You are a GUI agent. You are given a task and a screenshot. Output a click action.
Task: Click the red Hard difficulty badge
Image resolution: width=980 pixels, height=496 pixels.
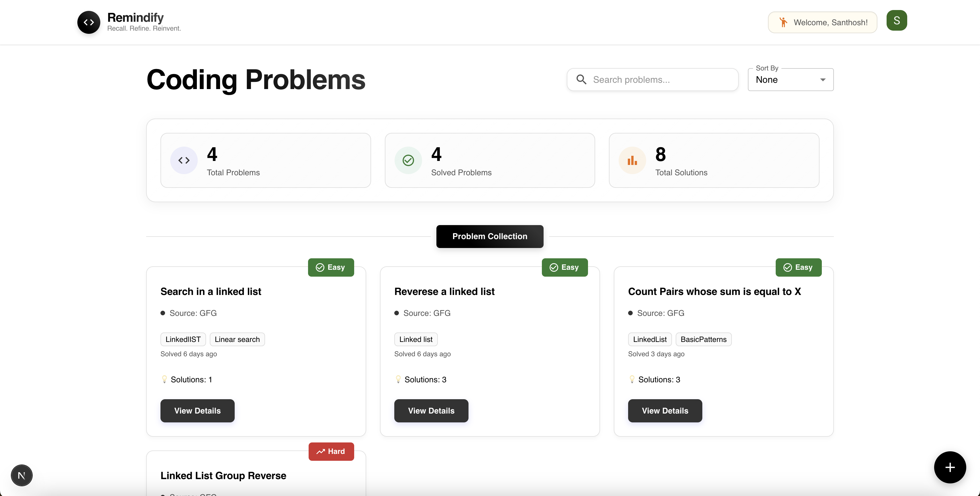(x=331, y=452)
